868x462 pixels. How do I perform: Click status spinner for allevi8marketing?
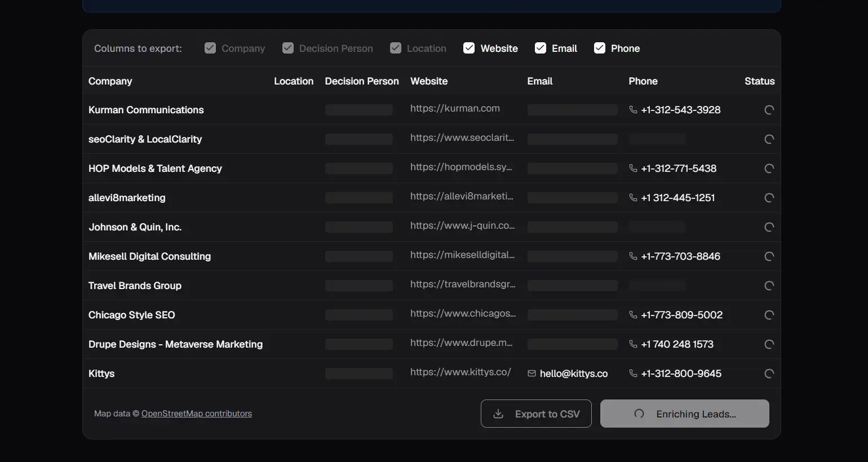[x=769, y=198]
